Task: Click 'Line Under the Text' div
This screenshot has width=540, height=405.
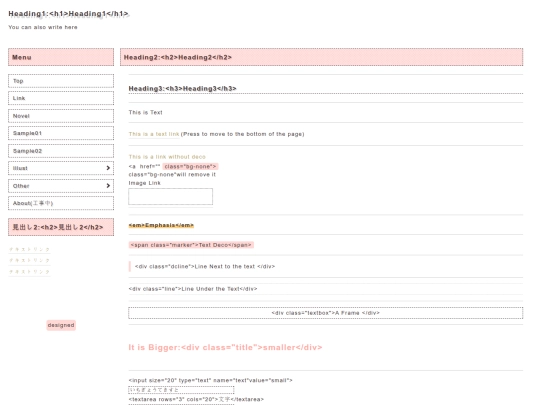Action: 193,289
